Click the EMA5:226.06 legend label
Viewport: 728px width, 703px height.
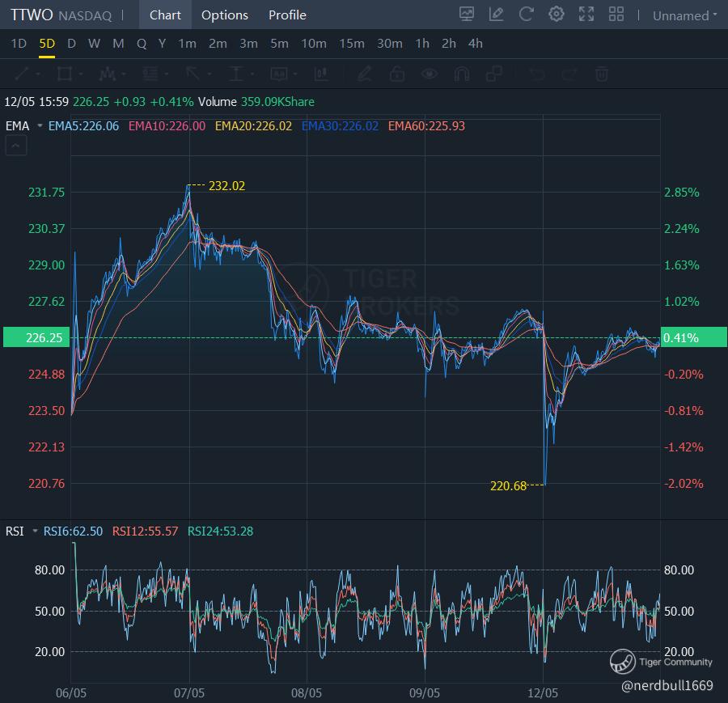tap(83, 126)
